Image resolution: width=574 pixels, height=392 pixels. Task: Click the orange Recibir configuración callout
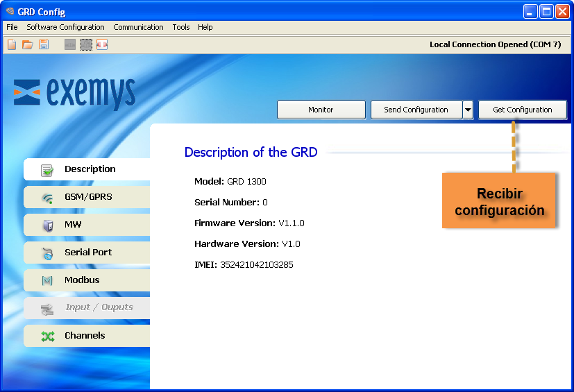tap(499, 201)
